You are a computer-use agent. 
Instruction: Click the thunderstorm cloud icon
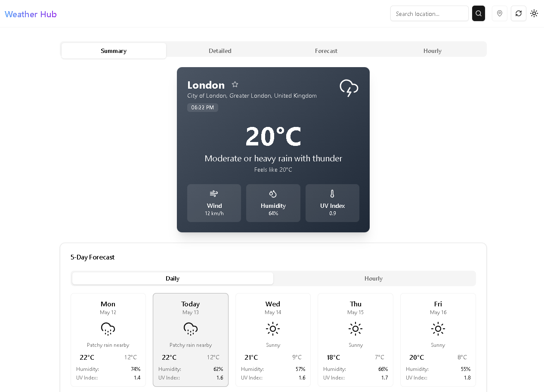pyautogui.click(x=349, y=88)
